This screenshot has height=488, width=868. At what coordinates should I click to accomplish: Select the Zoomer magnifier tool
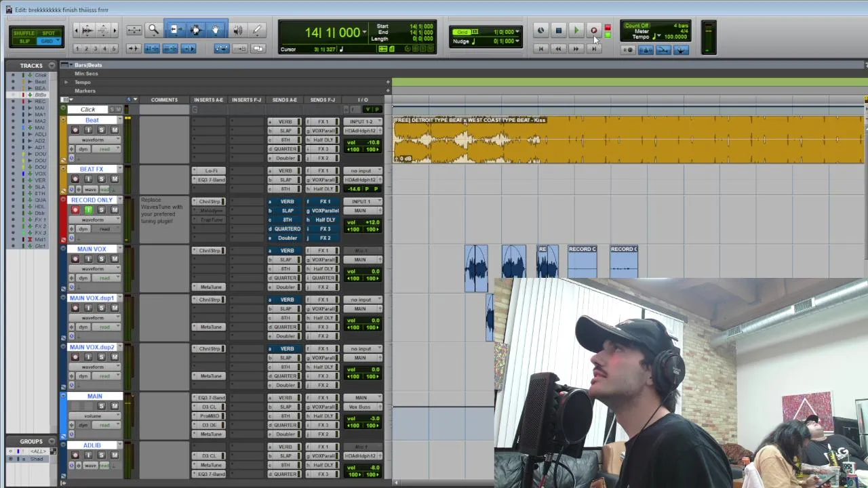(154, 30)
